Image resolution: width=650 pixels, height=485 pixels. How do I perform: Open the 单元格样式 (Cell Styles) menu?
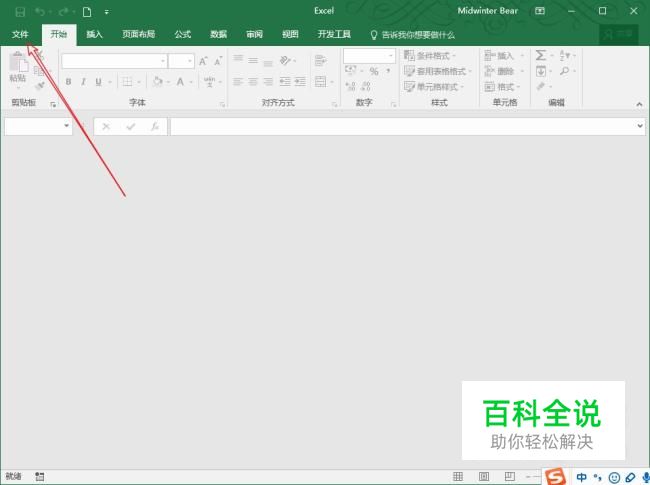pos(434,87)
